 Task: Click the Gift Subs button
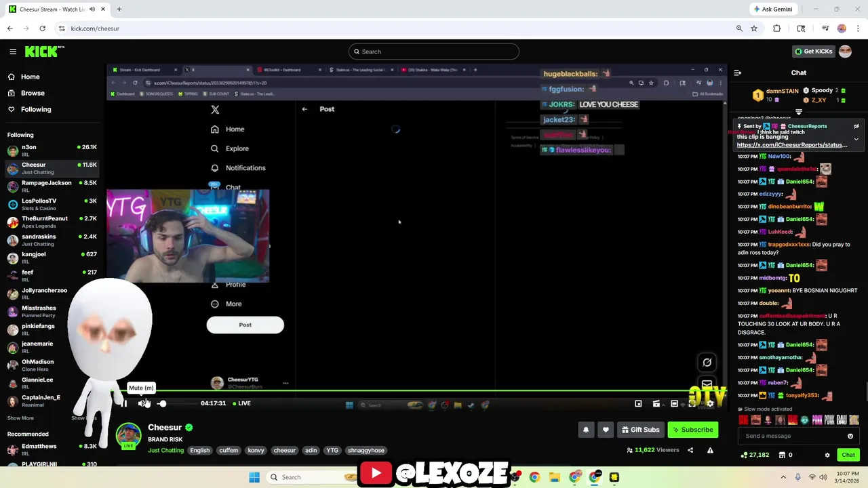640,430
